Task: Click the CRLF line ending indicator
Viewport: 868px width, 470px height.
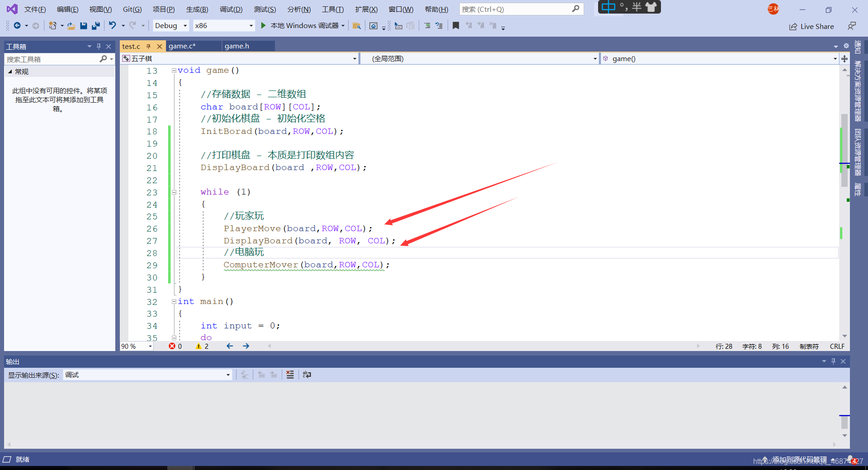Action: [837, 347]
